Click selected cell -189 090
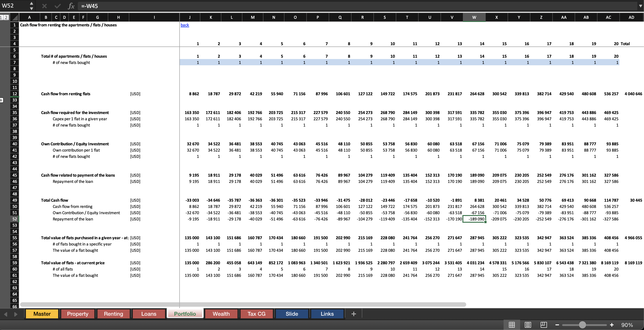 (x=474, y=219)
